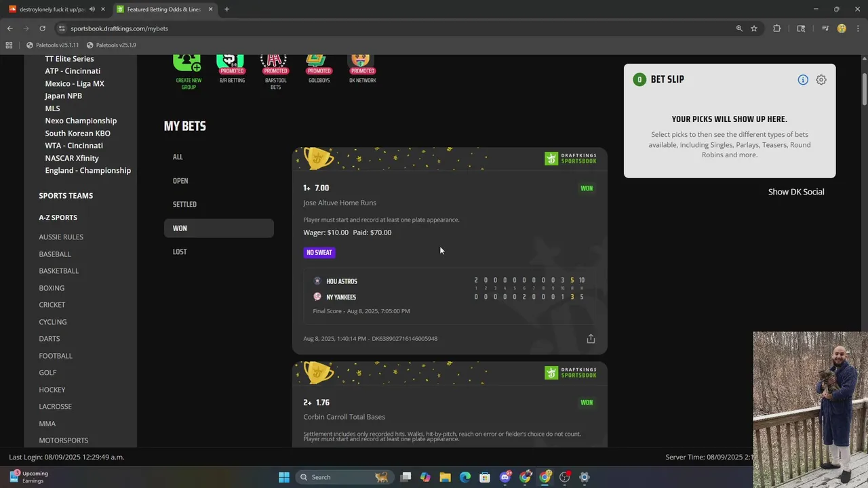The height and width of the screenshot is (488, 868).
Task: Share the Jose Altuve bet
Action: pyautogui.click(x=591, y=338)
